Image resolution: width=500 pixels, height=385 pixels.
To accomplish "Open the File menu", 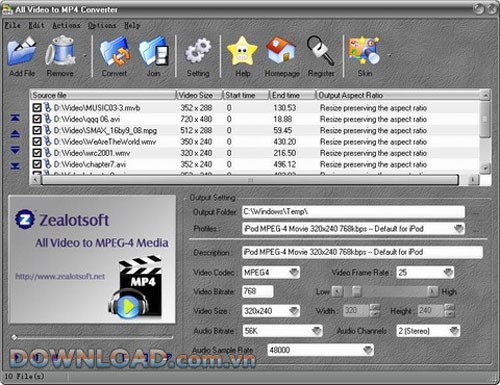I will point(13,25).
